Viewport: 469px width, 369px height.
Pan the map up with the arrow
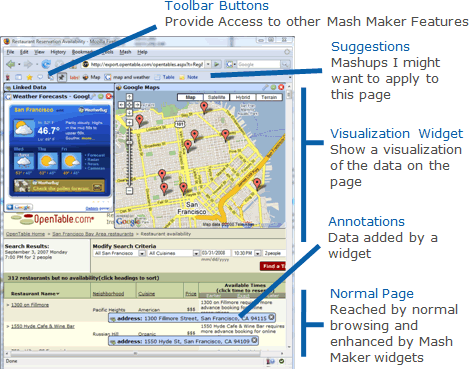129,97
